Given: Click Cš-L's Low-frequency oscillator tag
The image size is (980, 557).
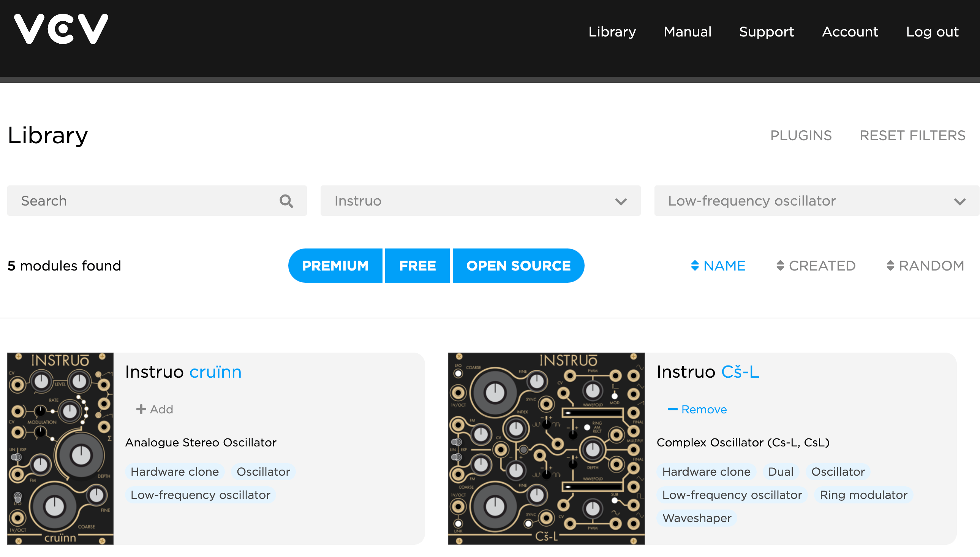Looking at the screenshot, I should [x=732, y=495].
